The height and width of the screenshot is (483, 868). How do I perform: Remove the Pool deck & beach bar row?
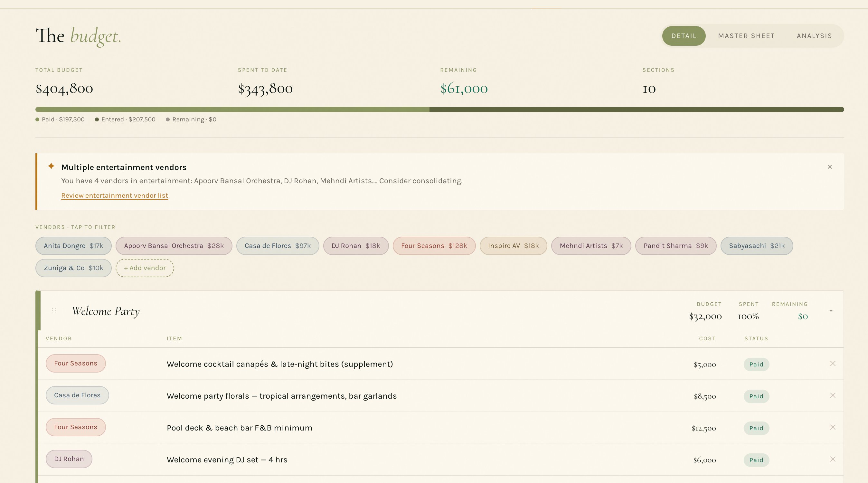point(833,427)
